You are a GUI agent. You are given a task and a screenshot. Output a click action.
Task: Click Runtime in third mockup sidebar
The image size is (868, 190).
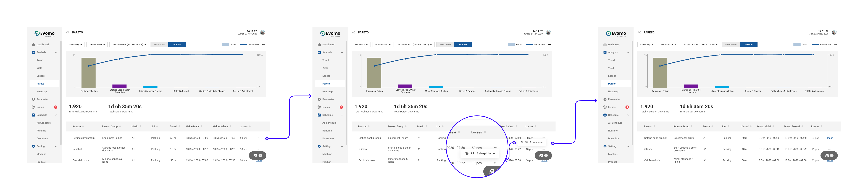[x=613, y=130]
